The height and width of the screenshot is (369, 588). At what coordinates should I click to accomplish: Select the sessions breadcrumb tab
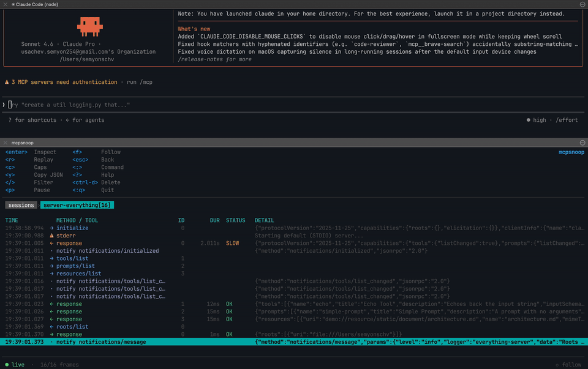(x=21, y=205)
